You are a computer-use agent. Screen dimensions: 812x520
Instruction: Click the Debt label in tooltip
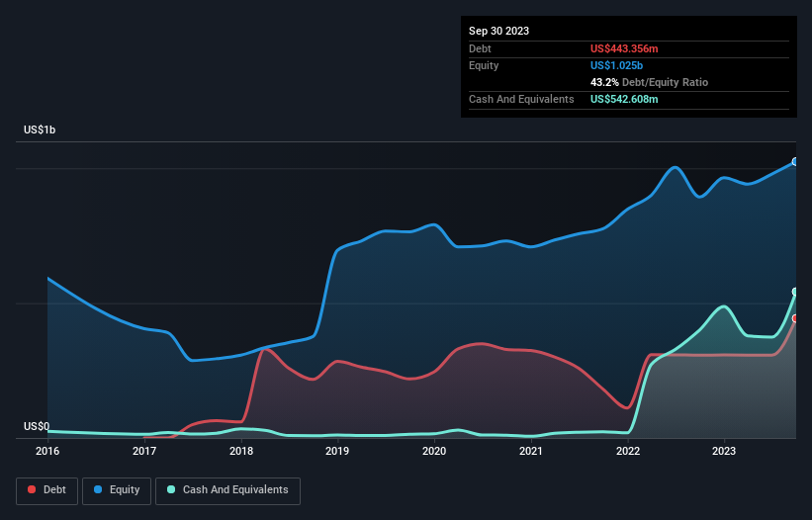point(480,48)
